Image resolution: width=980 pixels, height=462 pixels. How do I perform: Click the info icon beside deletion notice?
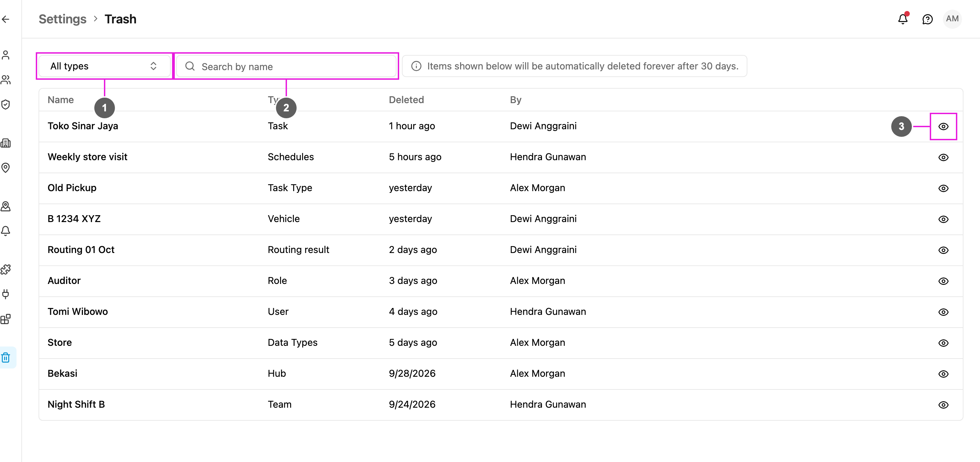point(416,66)
